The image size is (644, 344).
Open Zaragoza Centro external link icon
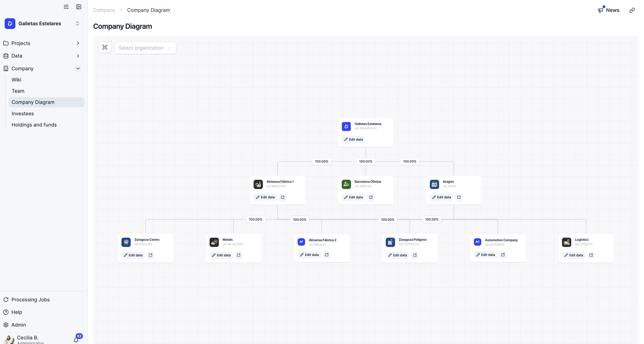tap(151, 255)
